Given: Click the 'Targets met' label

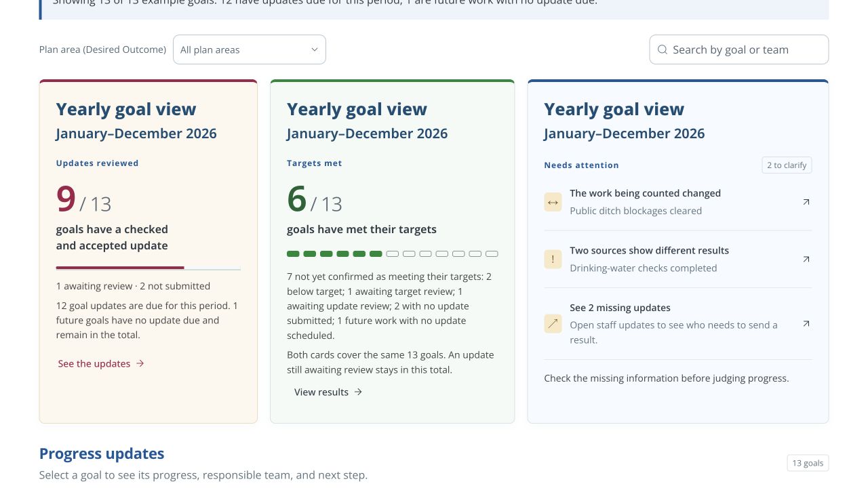Looking at the screenshot, I should click(315, 163).
